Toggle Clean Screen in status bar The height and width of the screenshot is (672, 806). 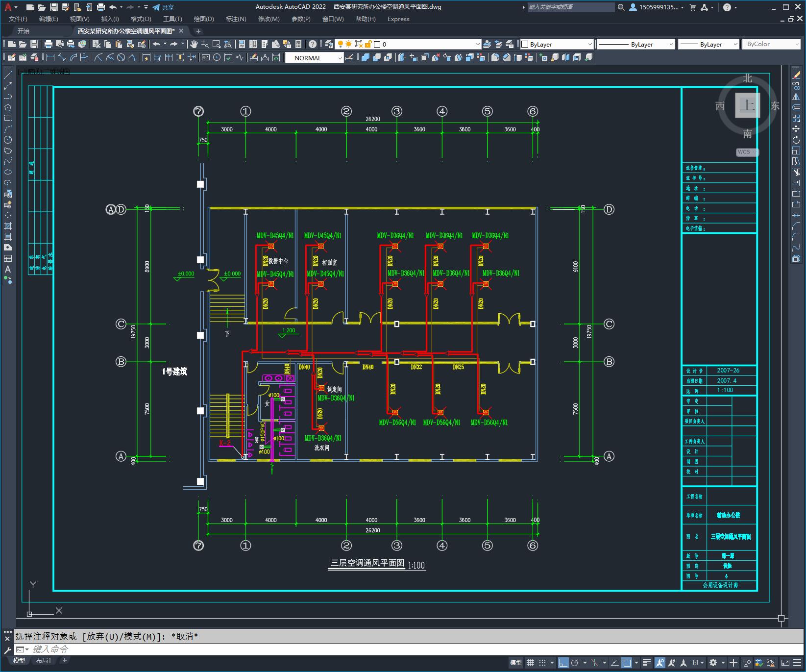(784, 663)
